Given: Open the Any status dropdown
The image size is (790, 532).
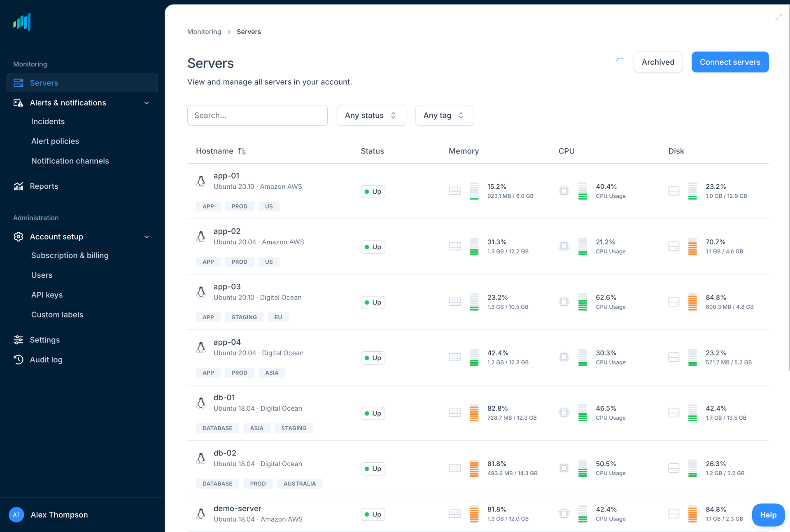Looking at the screenshot, I should tap(371, 115).
